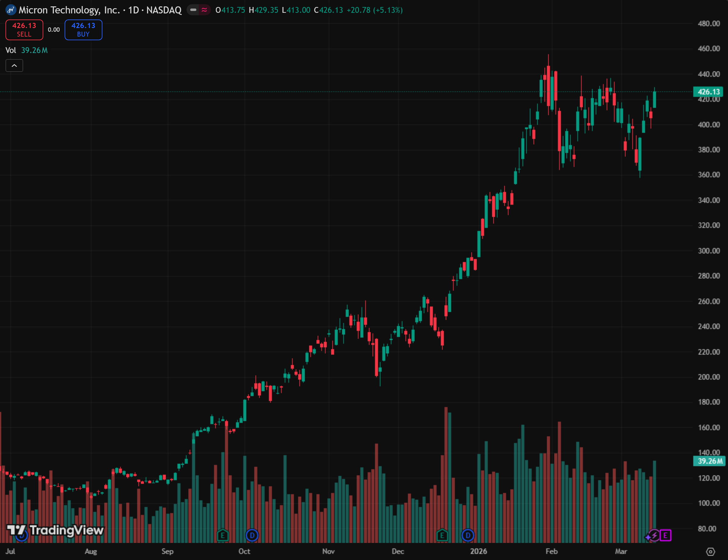Screen dimensions: 728x560
Task: Click the Micron logo icon
Action: pos(11,10)
